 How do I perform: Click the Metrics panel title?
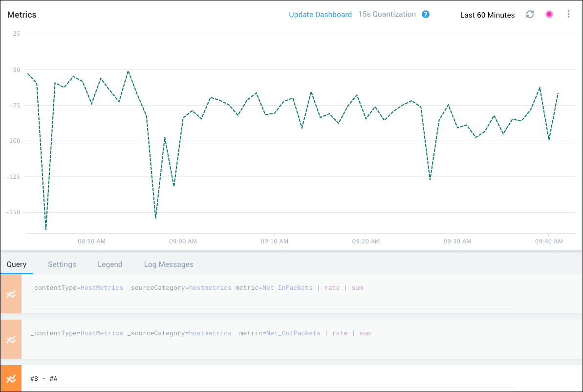pyautogui.click(x=22, y=15)
